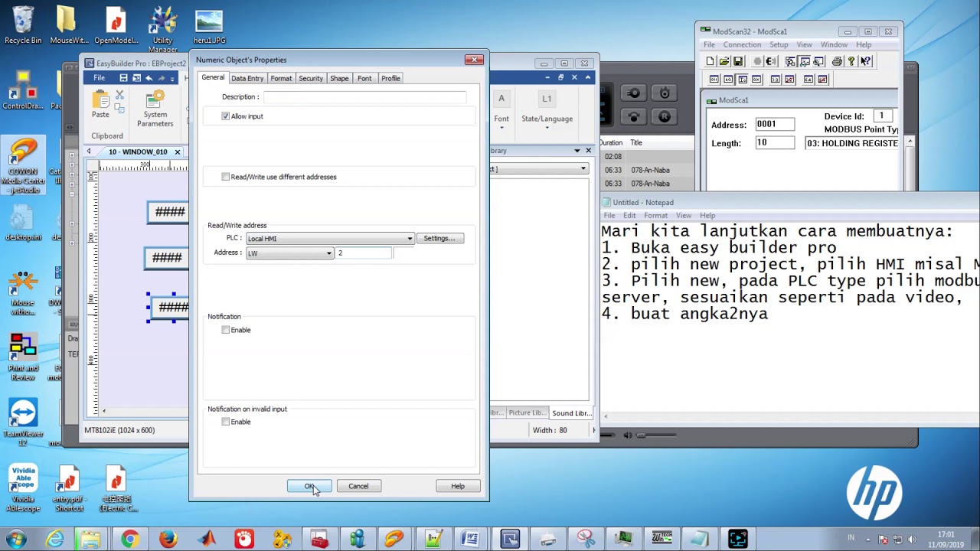Switch to the Format tab

281,78
